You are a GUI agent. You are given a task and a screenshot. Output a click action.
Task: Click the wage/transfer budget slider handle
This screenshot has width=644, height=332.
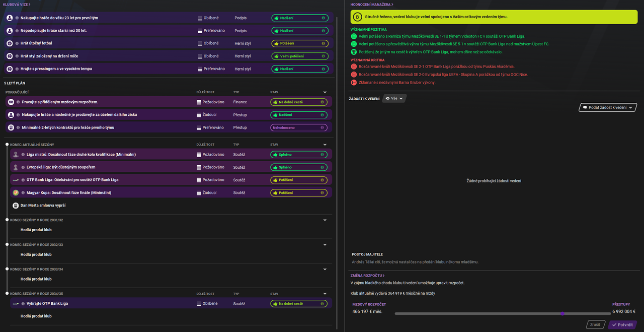(x=562, y=313)
